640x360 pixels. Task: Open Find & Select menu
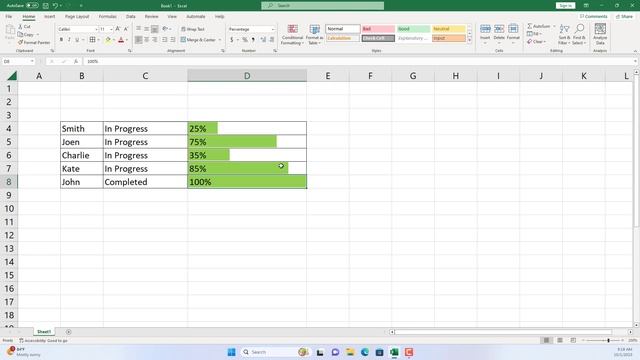tap(579, 35)
